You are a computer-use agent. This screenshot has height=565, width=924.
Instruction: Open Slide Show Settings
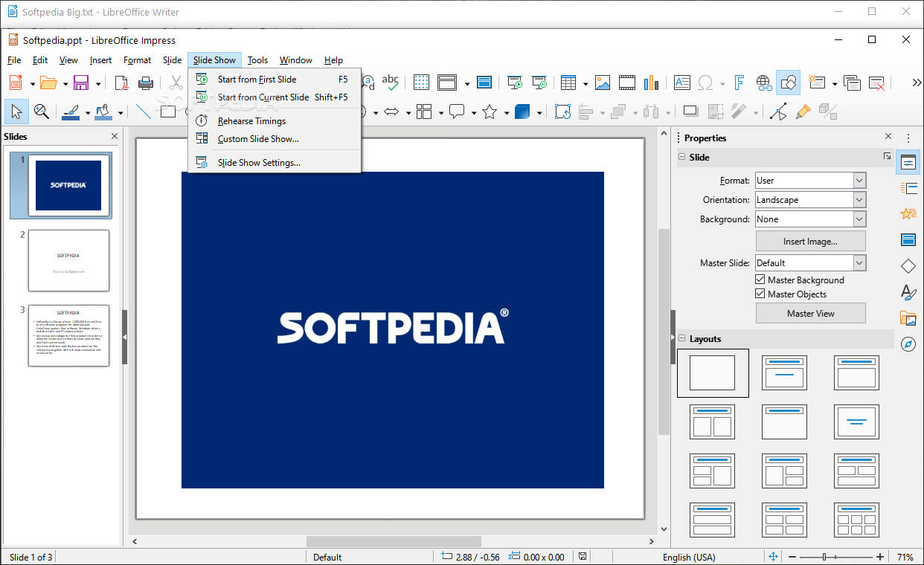pos(275,162)
